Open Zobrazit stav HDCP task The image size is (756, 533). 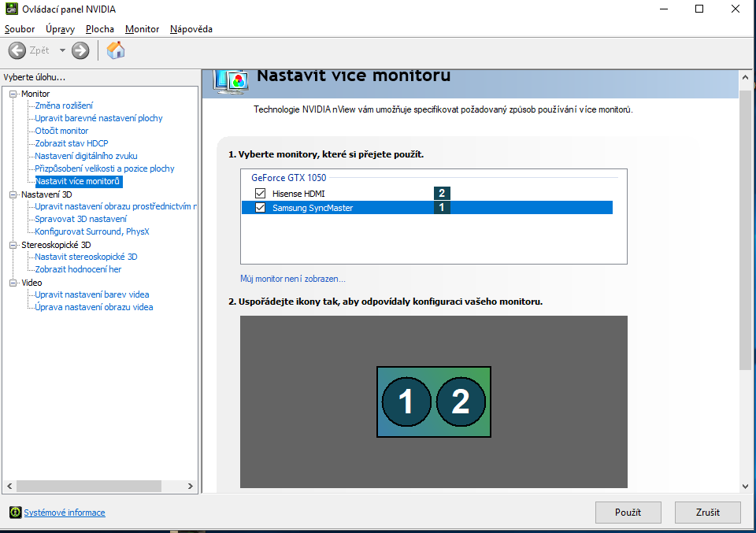pos(72,143)
